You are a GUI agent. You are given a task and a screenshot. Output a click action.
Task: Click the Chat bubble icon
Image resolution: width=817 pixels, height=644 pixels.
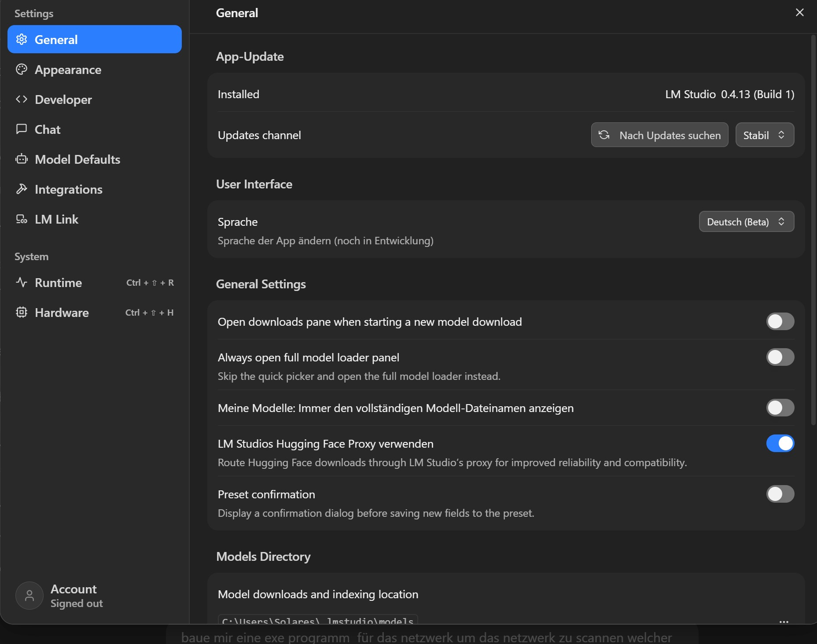coord(22,129)
